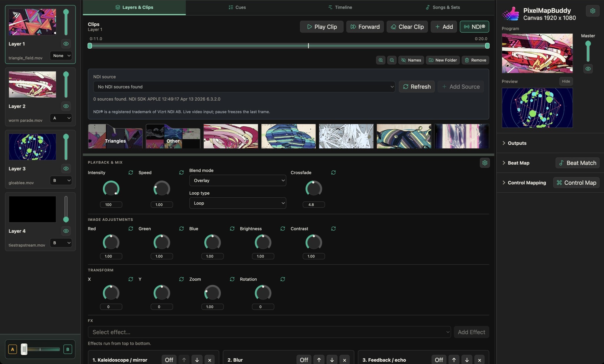This screenshot has height=364, width=604.
Task: Reset the Rotation transform
Action: (x=283, y=279)
